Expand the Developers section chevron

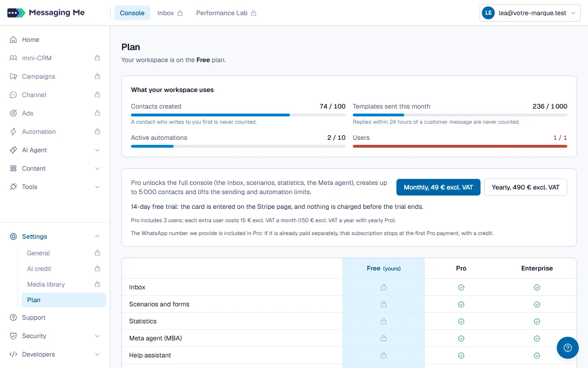pos(97,354)
